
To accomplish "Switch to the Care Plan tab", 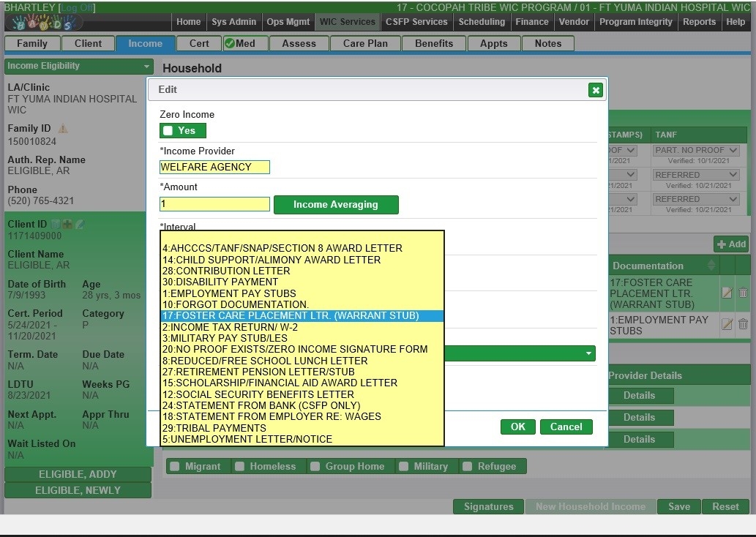I will 365,43.
